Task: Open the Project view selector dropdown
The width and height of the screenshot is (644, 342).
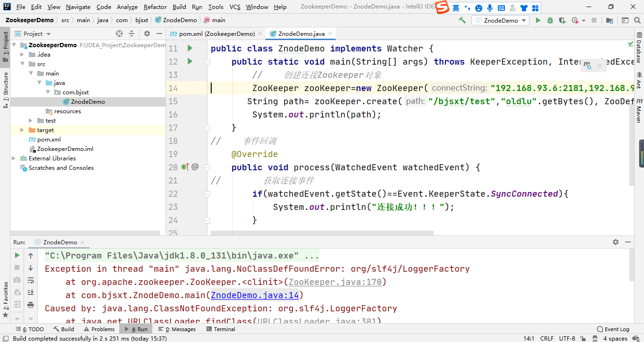Action: coord(33,33)
